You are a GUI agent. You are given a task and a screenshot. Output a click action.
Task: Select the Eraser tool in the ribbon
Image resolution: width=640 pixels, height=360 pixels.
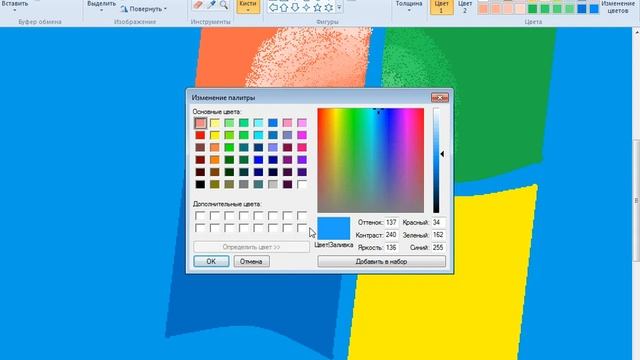(198, 5)
